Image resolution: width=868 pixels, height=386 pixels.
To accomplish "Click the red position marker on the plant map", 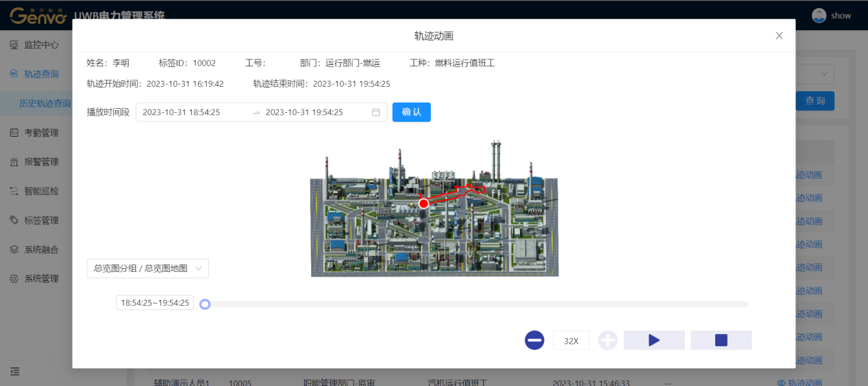I will pyautogui.click(x=423, y=203).
